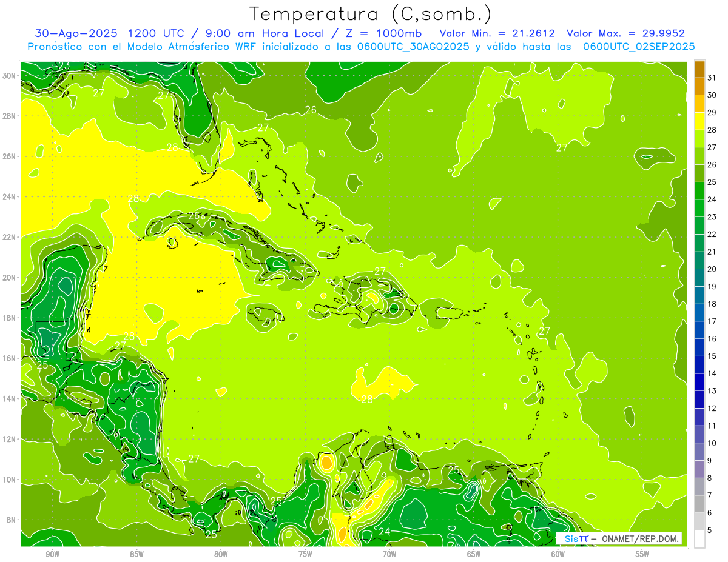Select the "Valor Max. = 29.9952" value

(626, 33)
